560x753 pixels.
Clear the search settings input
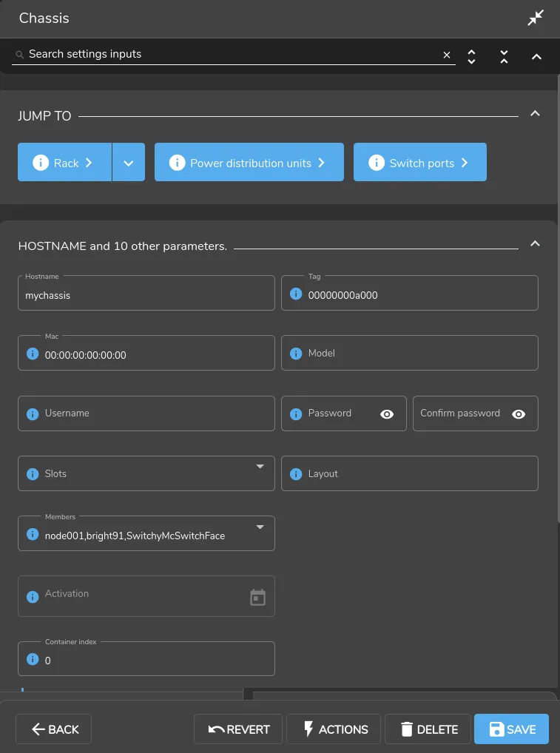tap(447, 55)
